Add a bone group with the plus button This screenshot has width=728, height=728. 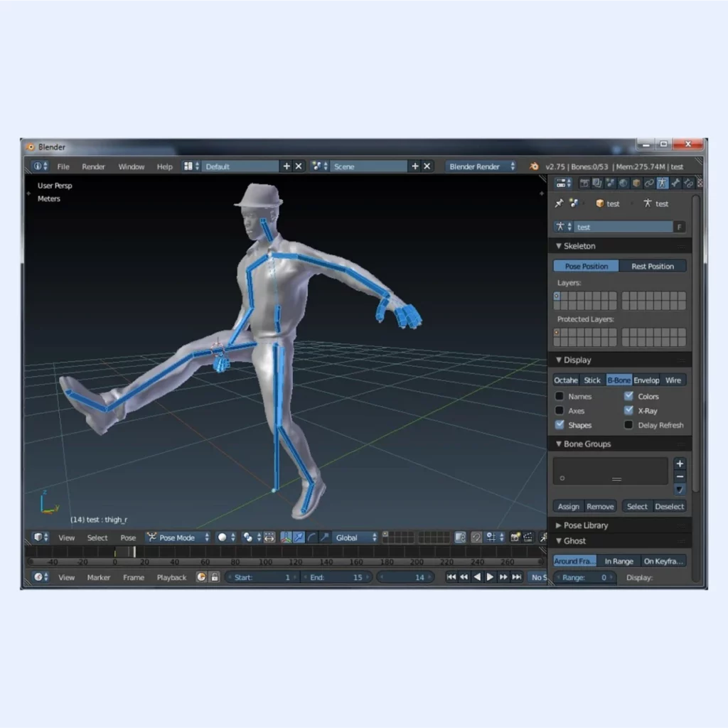[x=680, y=464]
